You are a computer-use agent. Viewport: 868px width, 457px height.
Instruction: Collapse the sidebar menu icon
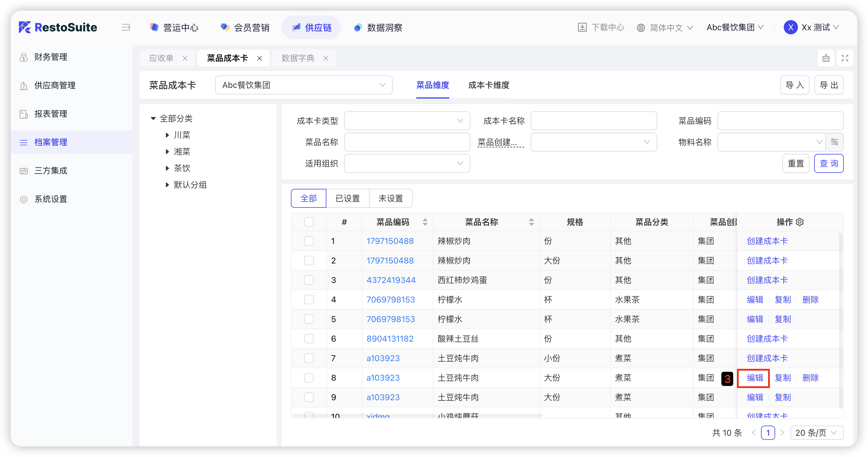(x=126, y=27)
